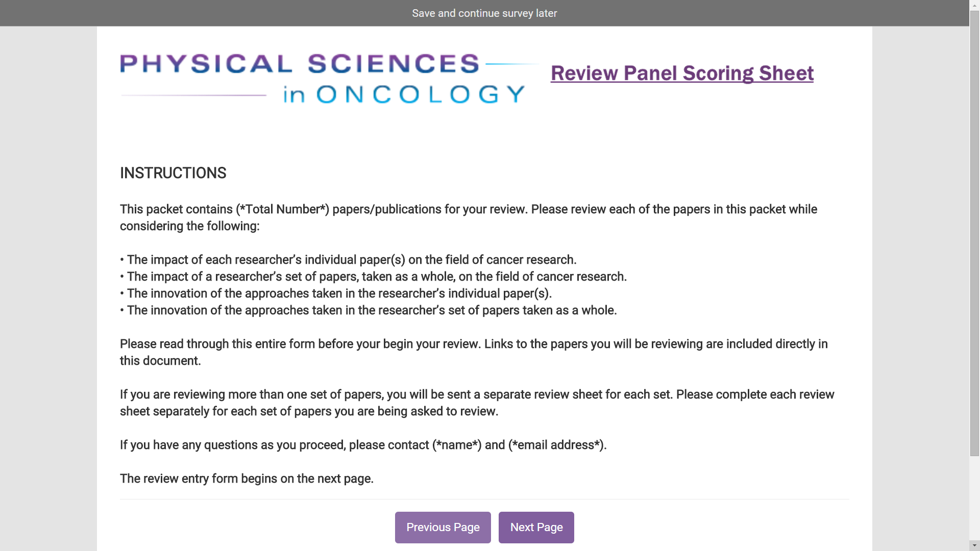Click the bullet about impact of papers as a whole
The width and height of the screenshot is (980, 551).
coord(376,277)
